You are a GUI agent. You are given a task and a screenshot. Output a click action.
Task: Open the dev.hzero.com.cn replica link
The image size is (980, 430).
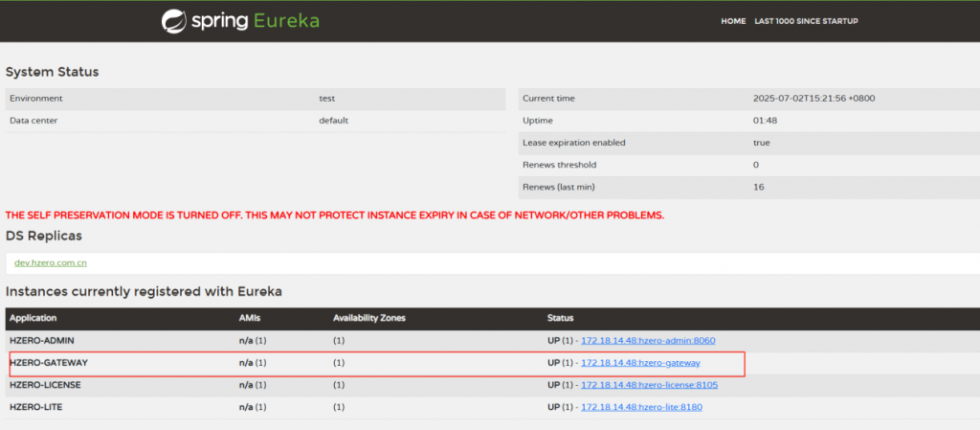pyautogui.click(x=51, y=262)
